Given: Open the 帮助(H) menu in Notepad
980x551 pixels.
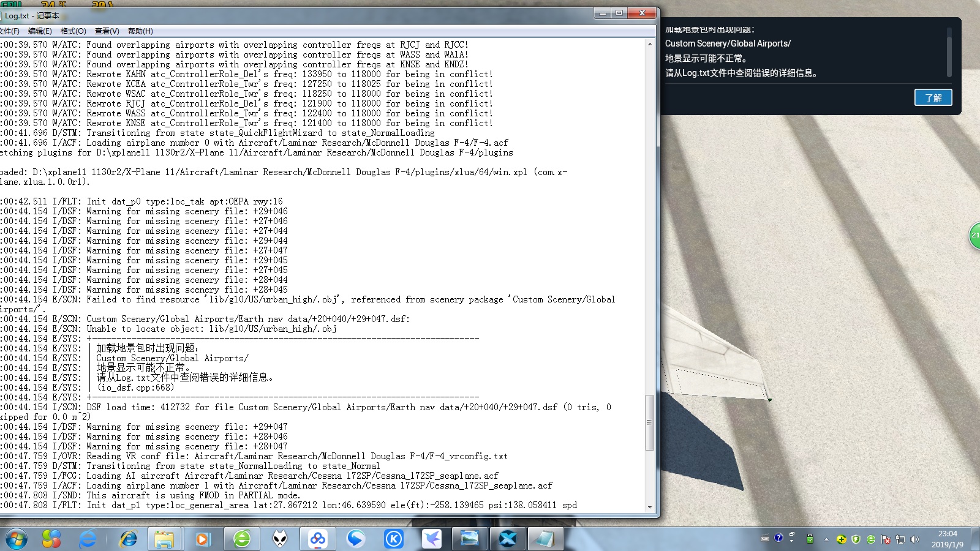Looking at the screenshot, I should [x=140, y=31].
